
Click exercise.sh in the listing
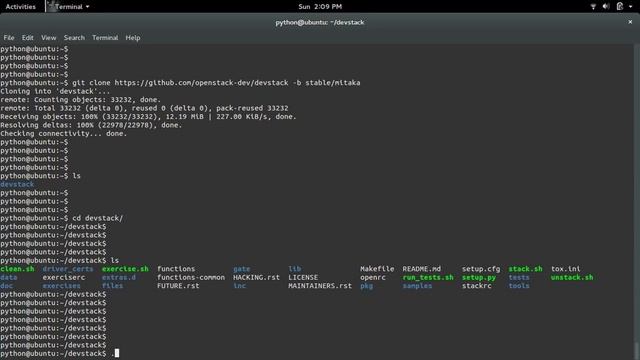(125, 269)
